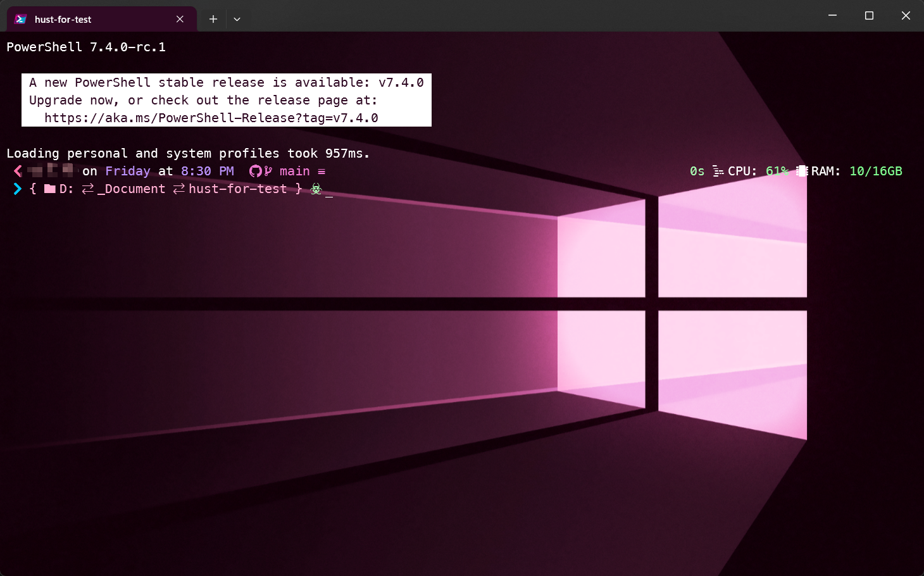This screenshot has width=924, height=576.
Task: Click the "D:" drive text in prompt
Action: 66,189
